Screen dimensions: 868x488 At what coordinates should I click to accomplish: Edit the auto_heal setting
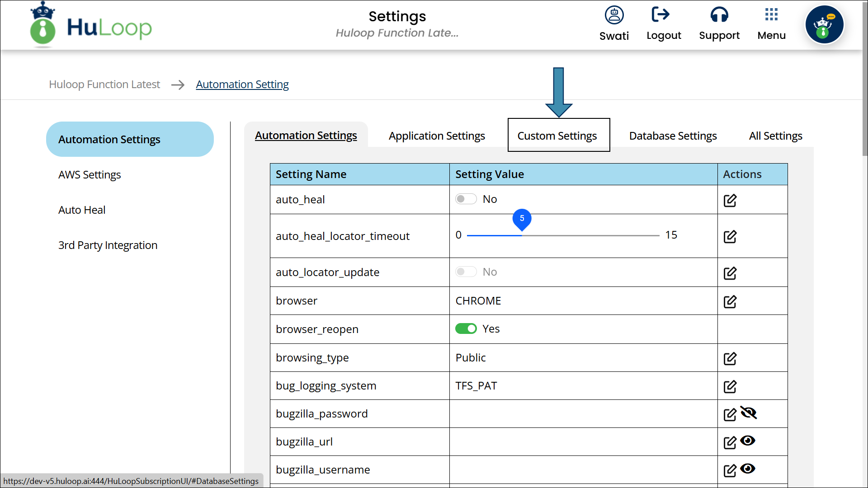tap(730, 200)
